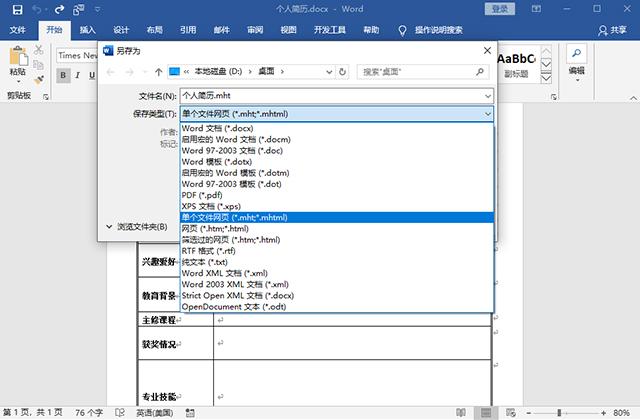This screenshot has width=640, height=420.
Task: Switch to the 设计 ribbon tab
Action: tap(121, 30)
